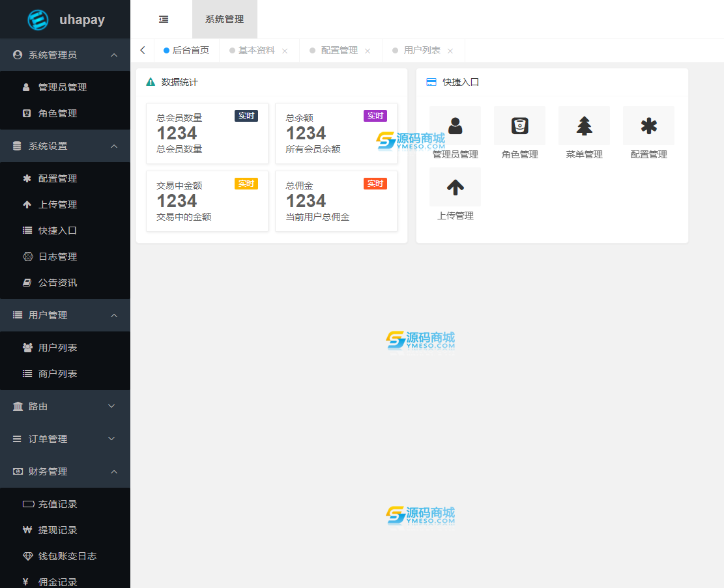This screenshot has height=588, width=724.
Task: Open the 上传管理 up-arrow shortcut
Action: pyautogui.click(x=455, y=187)
